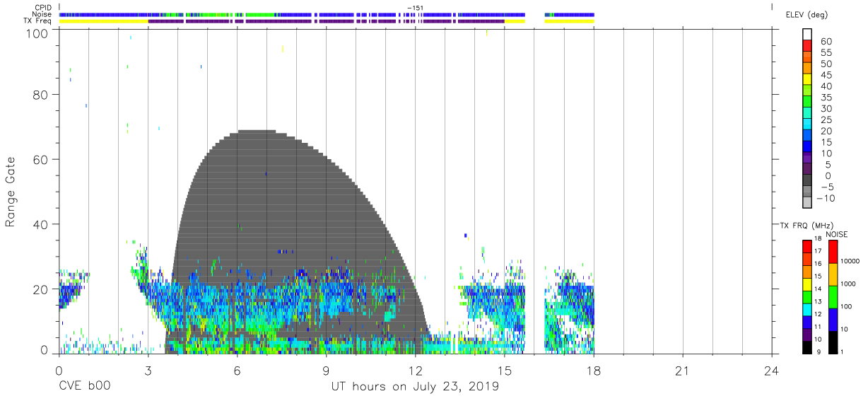Click the black 9 MHz TX frequency swatch

[x=807, y=347]
